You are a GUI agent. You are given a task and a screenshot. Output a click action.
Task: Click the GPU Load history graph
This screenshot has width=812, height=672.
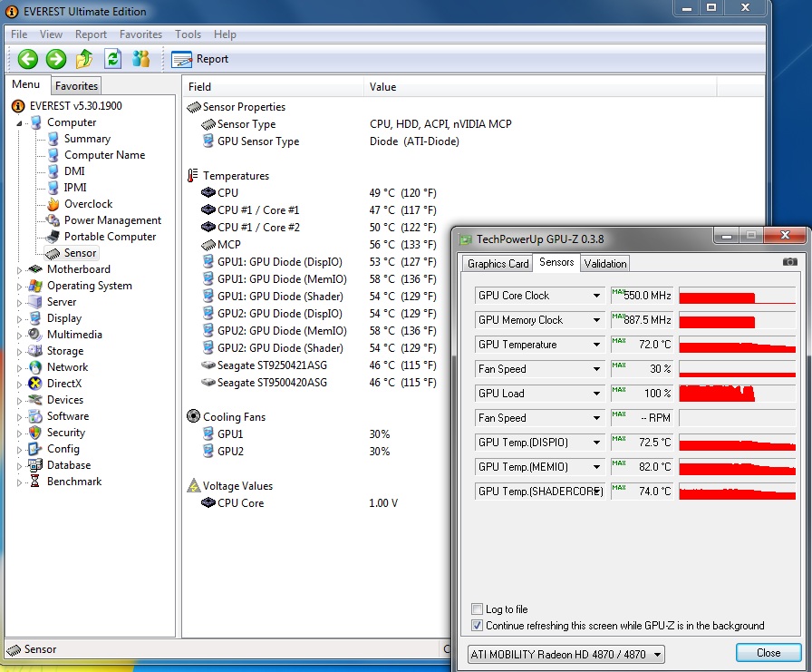click(737, 394)
